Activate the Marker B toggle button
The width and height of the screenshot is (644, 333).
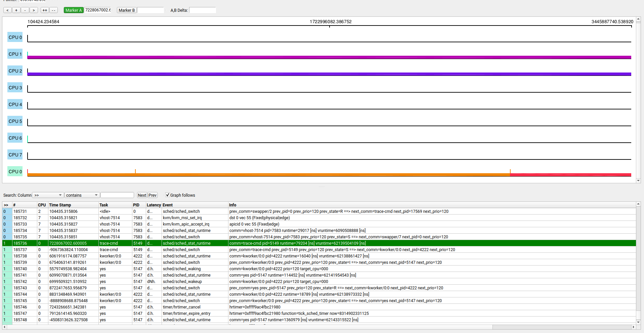[x=127, y=10]
